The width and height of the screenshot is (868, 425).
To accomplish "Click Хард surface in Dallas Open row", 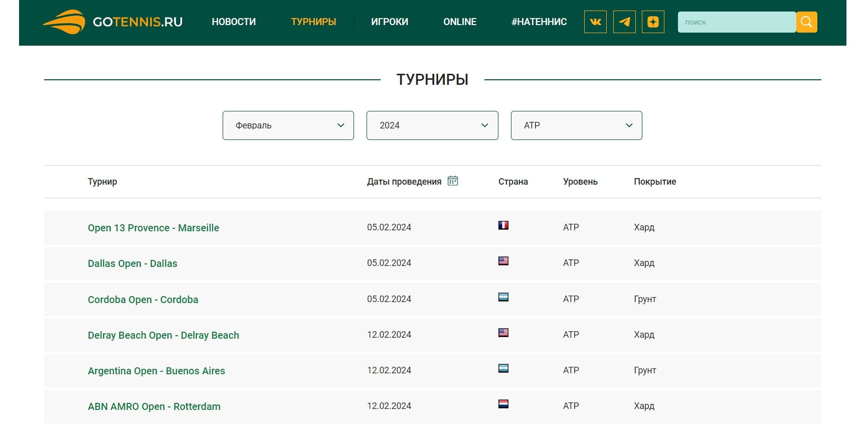I will [644, 263].
